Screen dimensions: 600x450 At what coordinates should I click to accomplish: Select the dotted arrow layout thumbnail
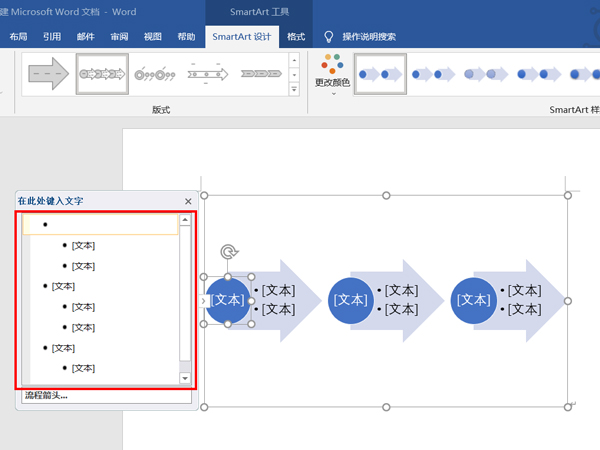pos(208,74)
